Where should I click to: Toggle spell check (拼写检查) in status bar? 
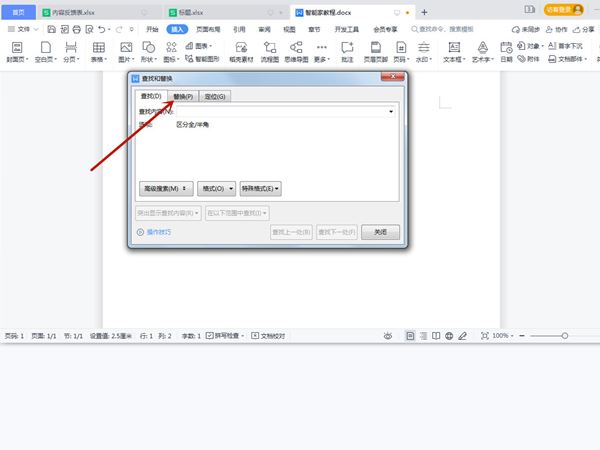tap(225, 336)
